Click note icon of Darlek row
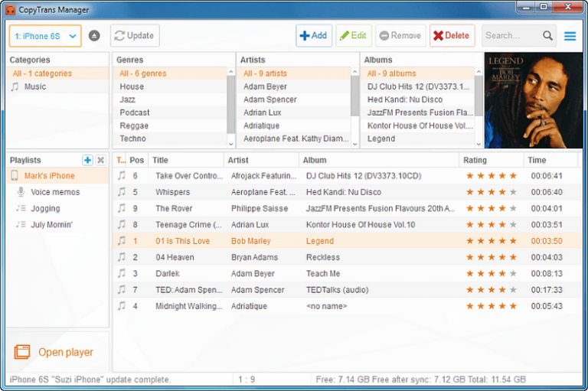The image size is (588, 391). coord(122,273)
